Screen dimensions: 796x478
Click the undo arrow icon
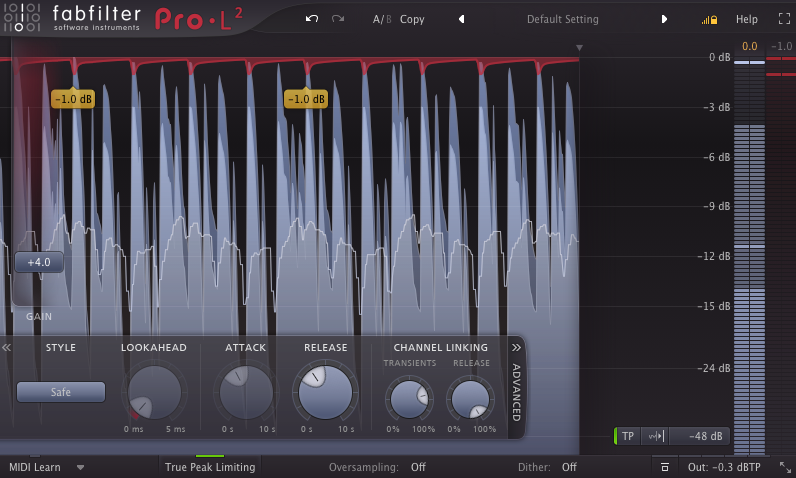point(312,19)
